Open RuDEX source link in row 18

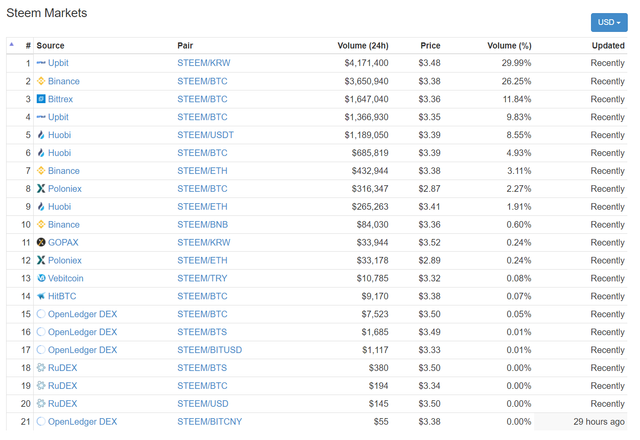coord(62,368)
